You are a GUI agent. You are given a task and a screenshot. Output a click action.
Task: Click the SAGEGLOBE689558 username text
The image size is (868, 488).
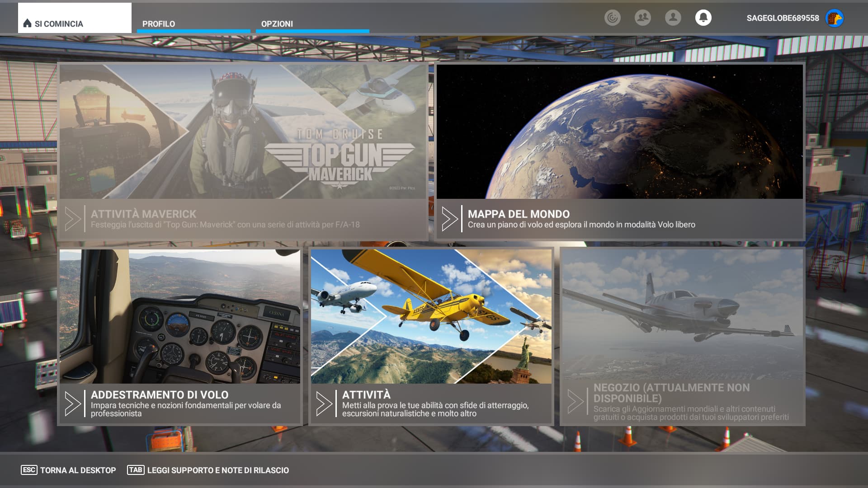pos(783,18)
